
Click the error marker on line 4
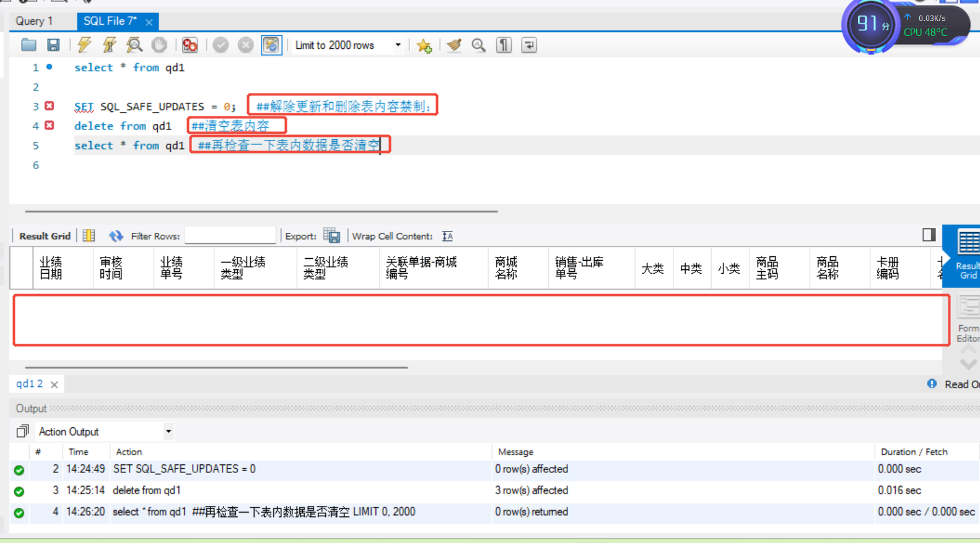[x=50, y=125]
